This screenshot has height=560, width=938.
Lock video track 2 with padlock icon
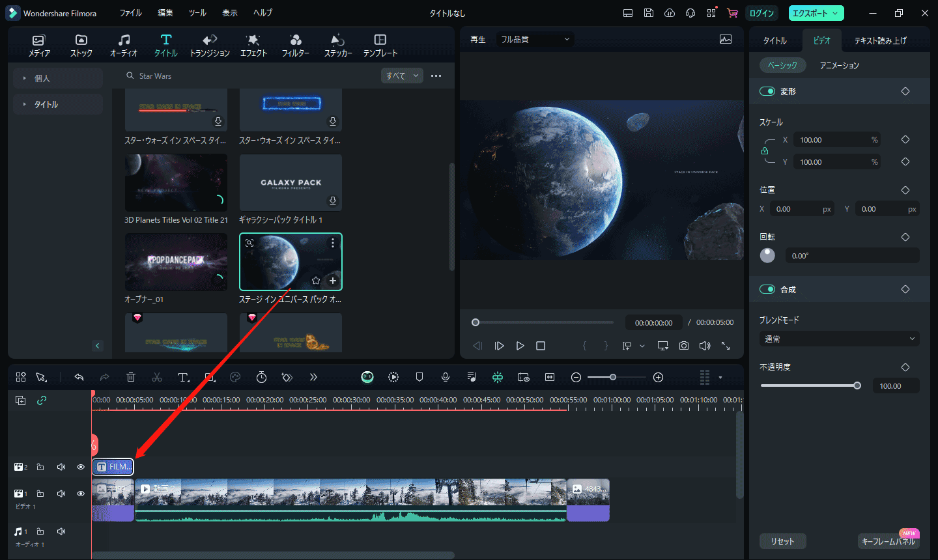pos(40,467)
